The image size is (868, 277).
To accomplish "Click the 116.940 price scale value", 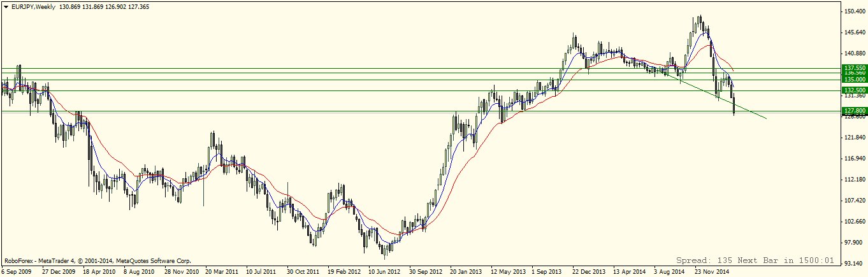I will [x=855, y=159].
